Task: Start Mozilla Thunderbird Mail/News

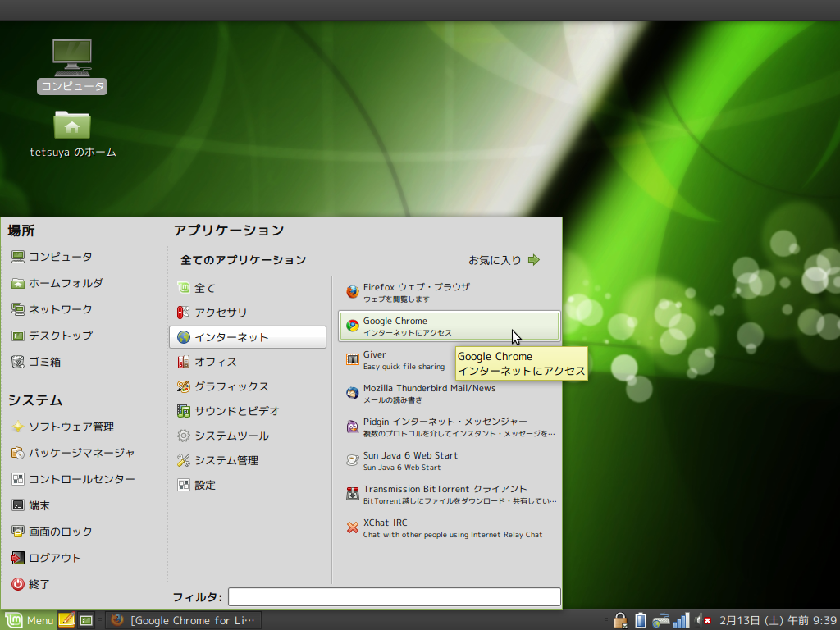Action: pos(450,393)
